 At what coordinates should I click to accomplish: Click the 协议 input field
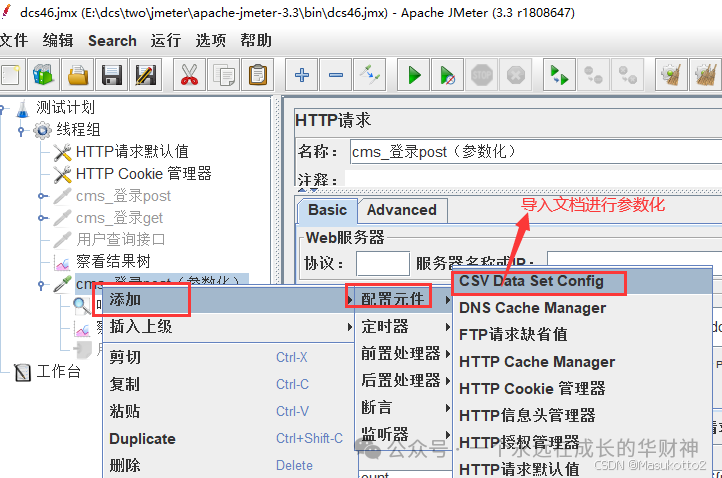[383, 264]
